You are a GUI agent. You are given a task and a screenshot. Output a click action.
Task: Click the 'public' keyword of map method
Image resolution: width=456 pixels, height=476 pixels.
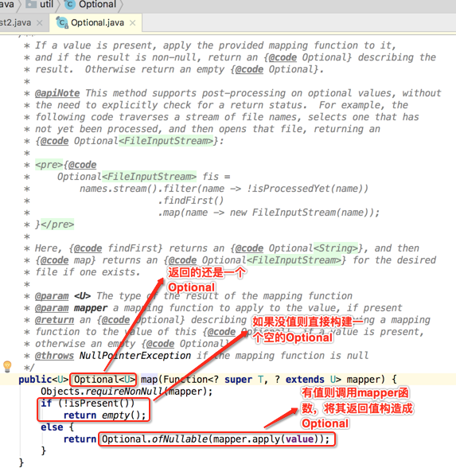(x=35, y=379)
